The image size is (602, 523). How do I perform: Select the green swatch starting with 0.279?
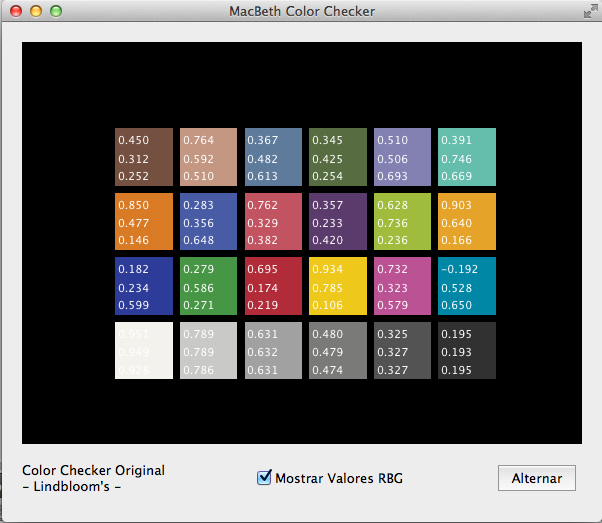point(208,286)
